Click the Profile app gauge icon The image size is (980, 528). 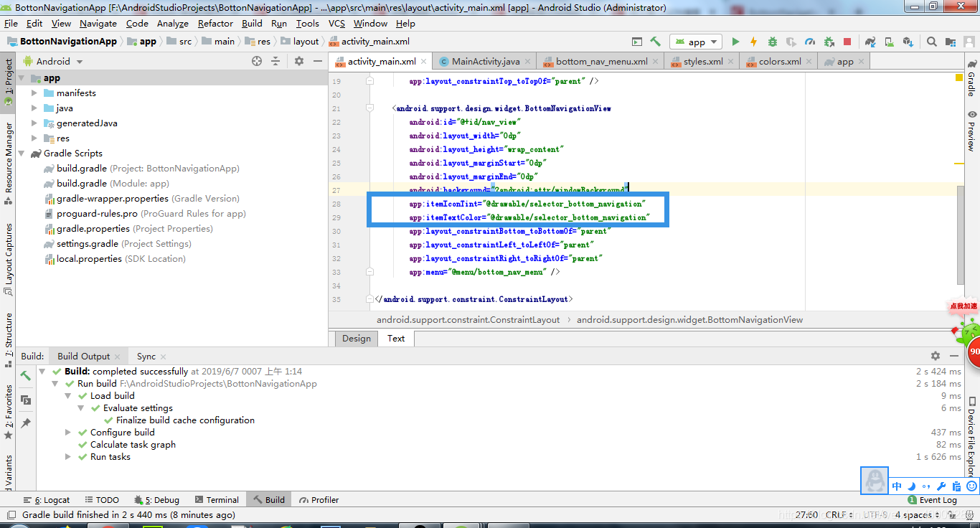click(x=811, y=42)
